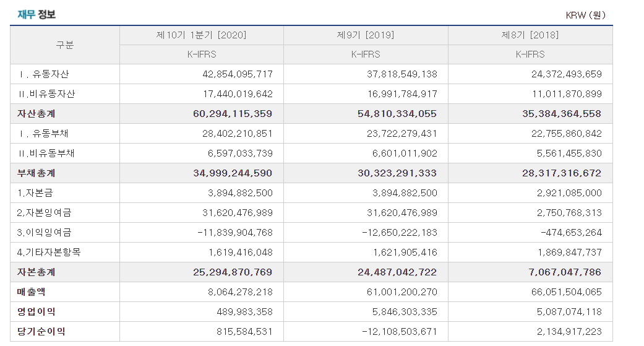Select the net income value -12,108,503,671
Image resolution: width=644 pixels, height=346 pixels.
[x=400, y=332]
